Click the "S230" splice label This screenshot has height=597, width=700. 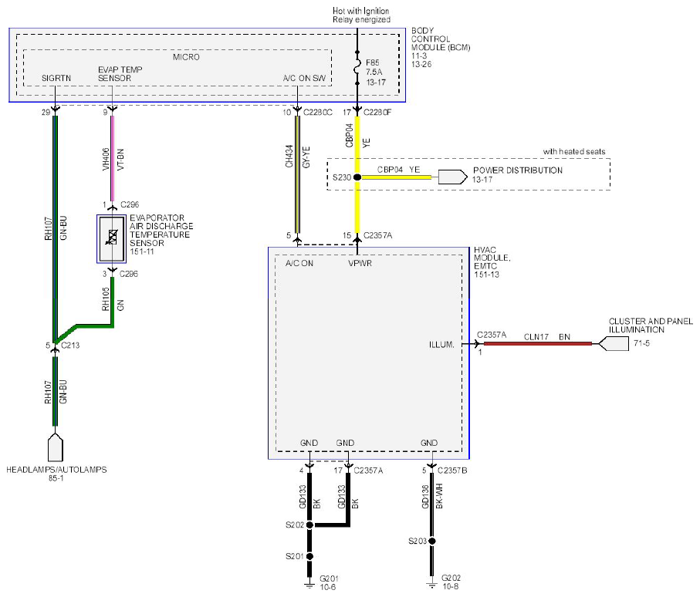pos(342,177)
